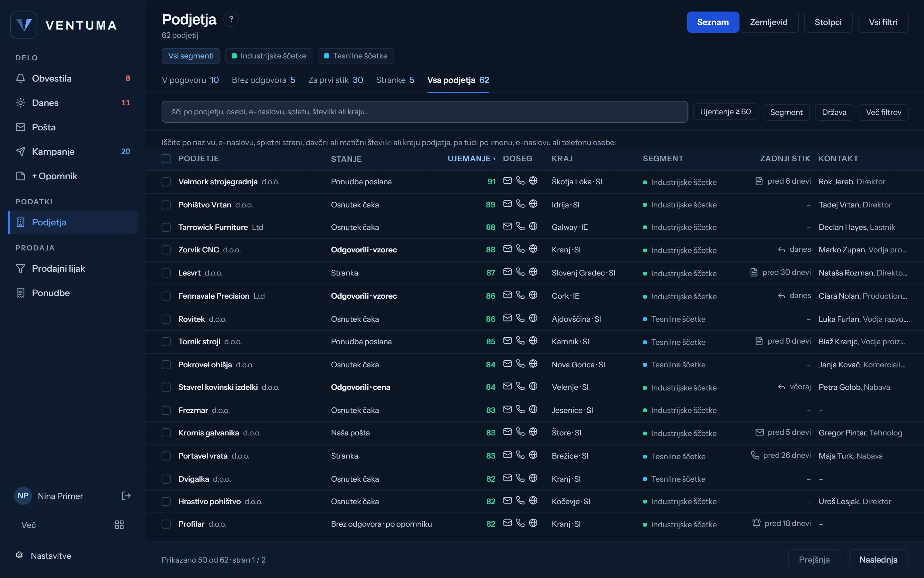
Task: Click the website globe icon in Tarrowick Furniture row
Action: point(533,226)
